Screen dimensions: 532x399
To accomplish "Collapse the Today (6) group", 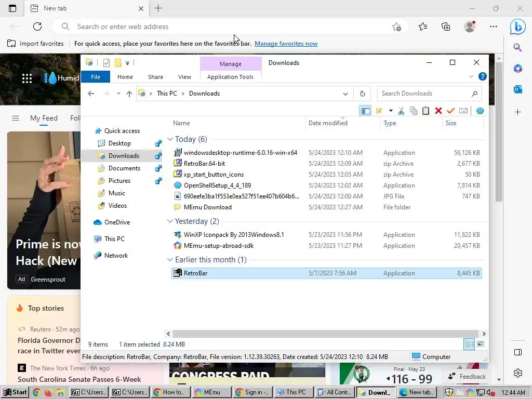I will click(x=170, y=139).
